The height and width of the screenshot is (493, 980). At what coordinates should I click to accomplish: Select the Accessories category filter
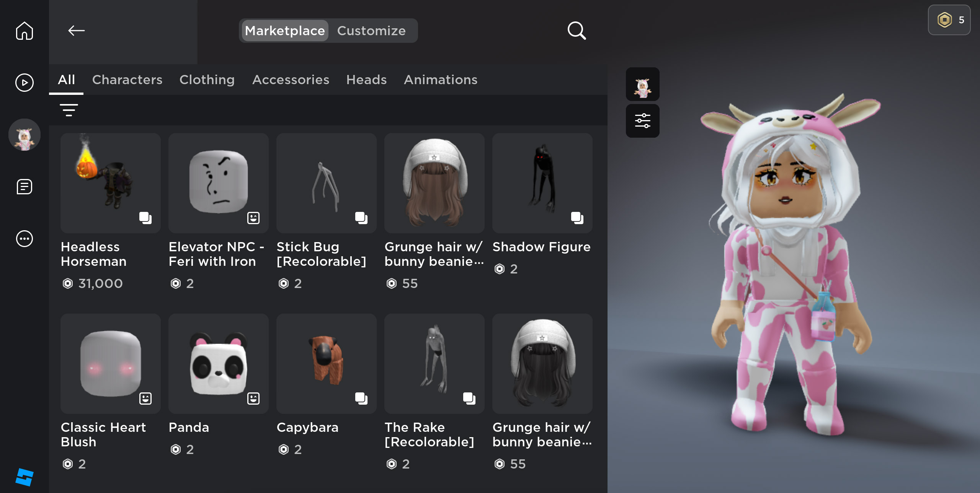pos(291,80)
